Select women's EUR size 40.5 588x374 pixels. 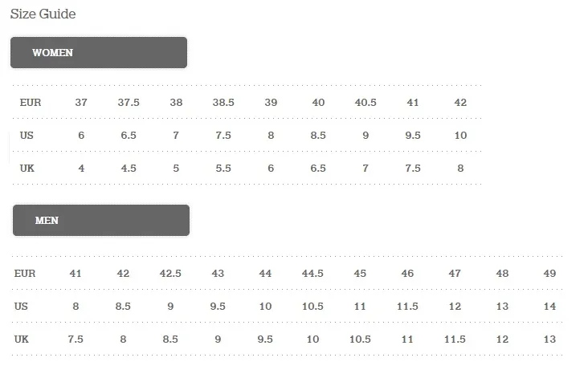point(365,102)
